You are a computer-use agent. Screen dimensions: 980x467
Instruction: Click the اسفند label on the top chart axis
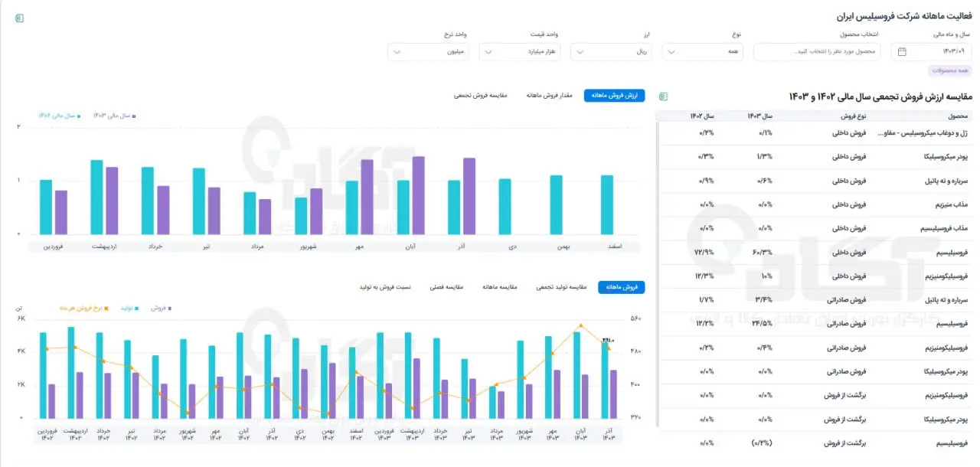click(613, 247)
